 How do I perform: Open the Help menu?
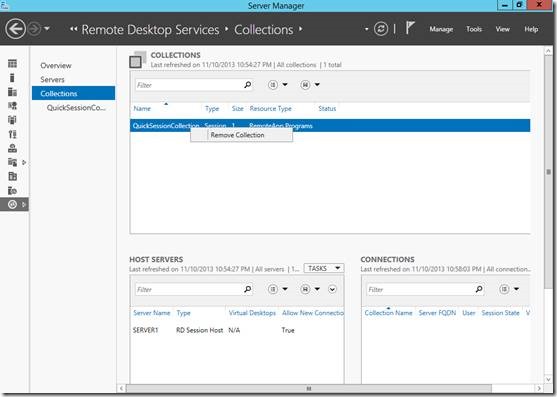click(x=531, y=29)
